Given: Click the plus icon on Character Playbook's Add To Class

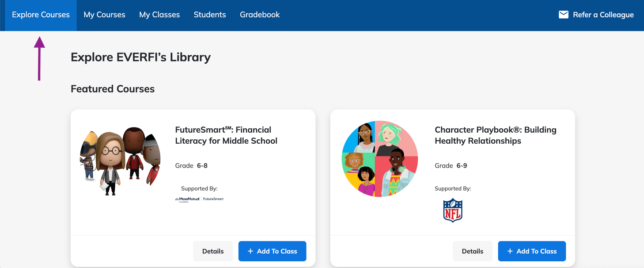Looking at the screenshot, I should click(510, 251).
